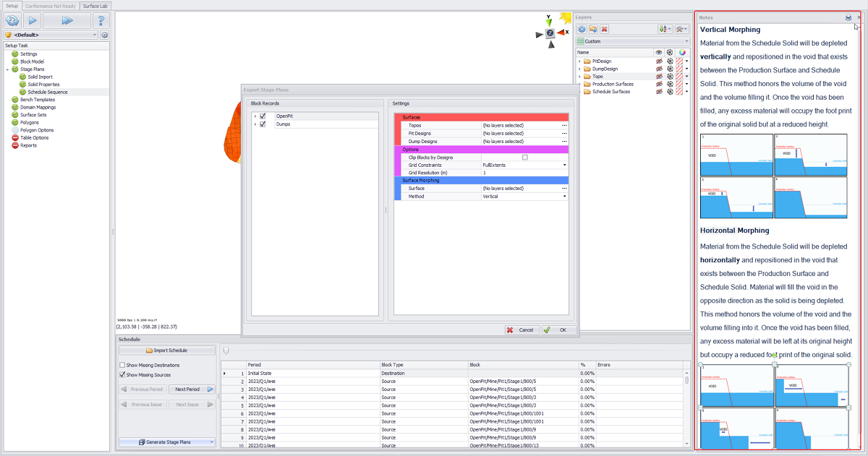868x456 pixels.
Task: Open the Grid Constraints FullExtents dropdown
Action: tap(565, 165)
